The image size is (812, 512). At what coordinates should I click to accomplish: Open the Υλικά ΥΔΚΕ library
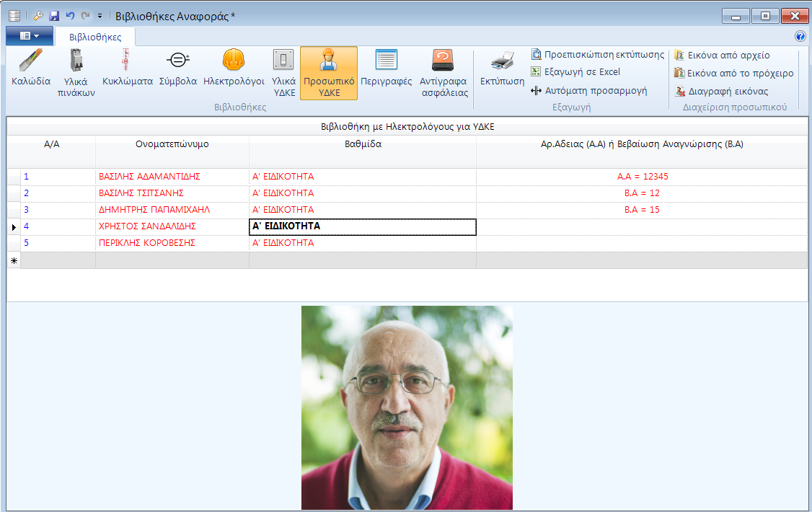click(283, 72)
